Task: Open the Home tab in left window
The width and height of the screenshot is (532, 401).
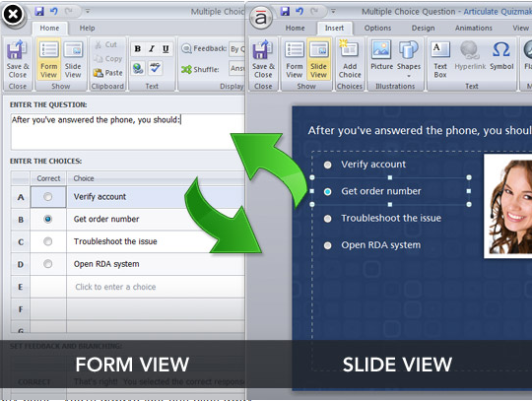Action: 49,29
